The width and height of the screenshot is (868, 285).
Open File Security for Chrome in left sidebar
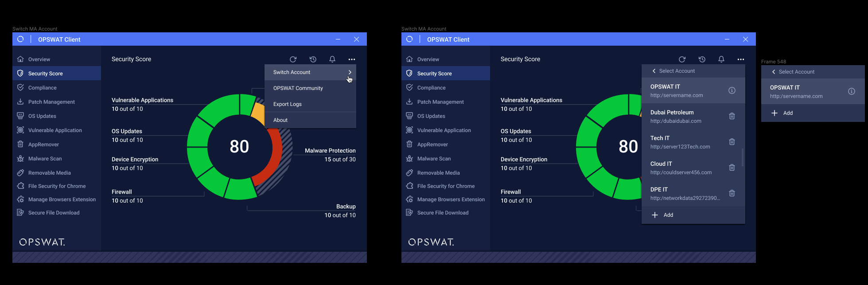coord(57,186)
